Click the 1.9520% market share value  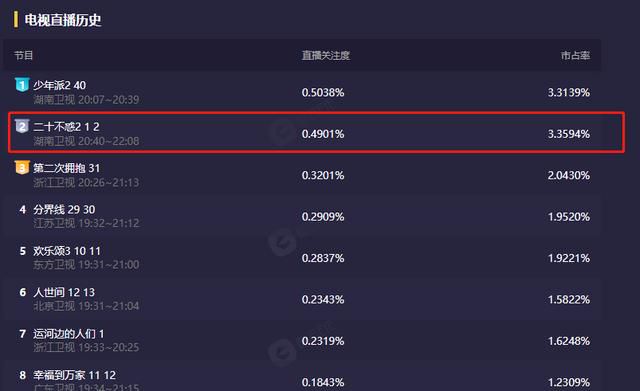[x=569, y=217]
